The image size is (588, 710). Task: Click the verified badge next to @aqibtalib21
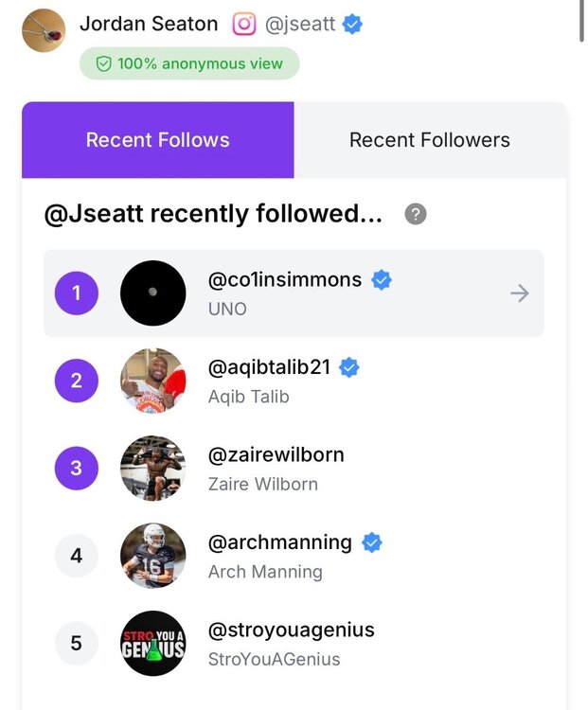coord(349,367)
